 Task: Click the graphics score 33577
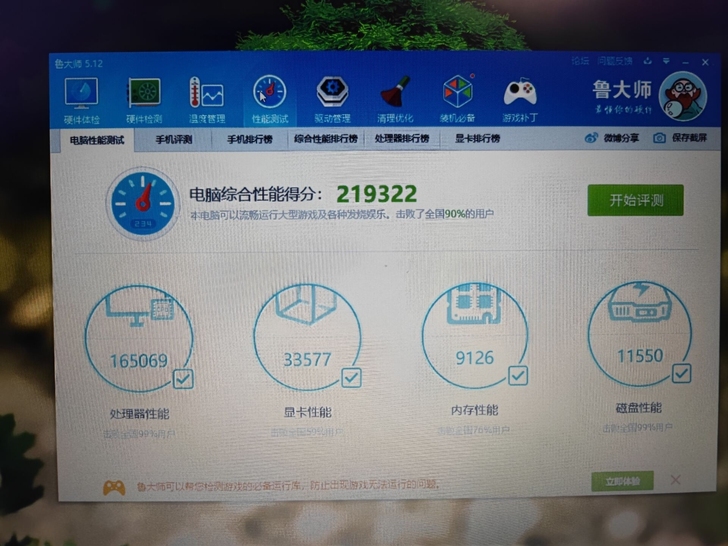point(307,359)
